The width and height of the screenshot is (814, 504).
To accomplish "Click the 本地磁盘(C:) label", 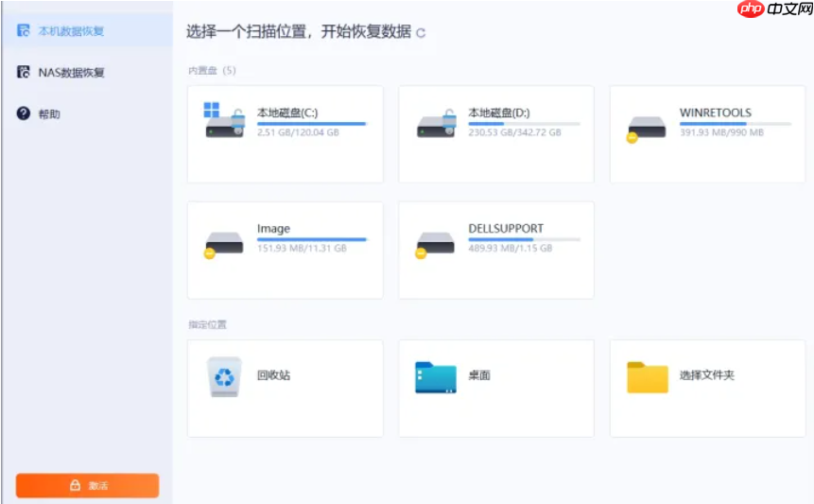I will click(287, 113).
